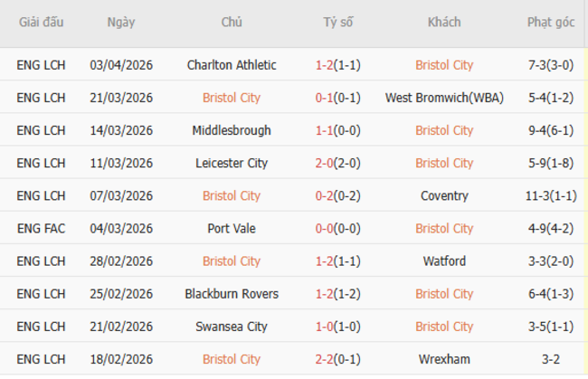Click the Wrexham away team name
The height and width of the screenshot is (379, 588).
pyautogui.click(x=444, y=359)
